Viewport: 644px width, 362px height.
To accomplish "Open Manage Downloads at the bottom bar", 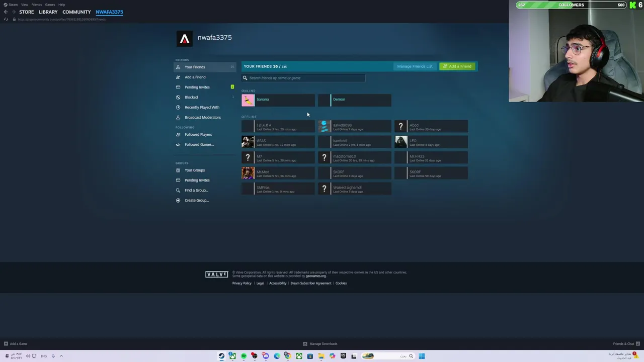I will (x=320, y=344).
